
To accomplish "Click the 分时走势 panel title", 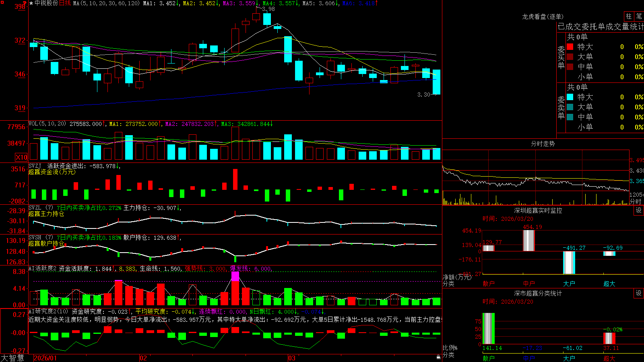I will click(543, 144).
